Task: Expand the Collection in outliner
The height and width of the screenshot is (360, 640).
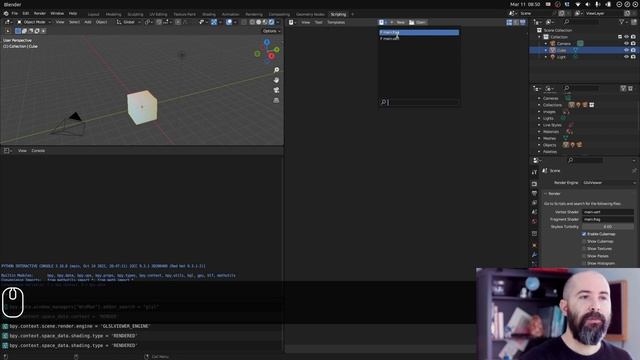Action: click(540, 37)
